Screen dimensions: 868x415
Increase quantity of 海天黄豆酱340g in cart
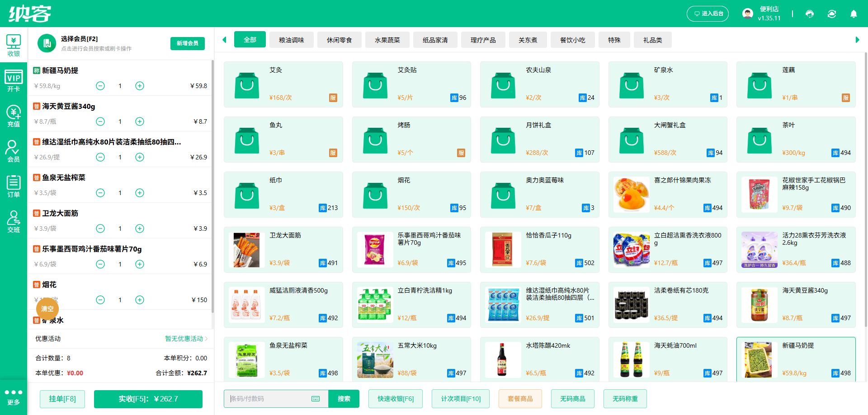click(140, 121)
